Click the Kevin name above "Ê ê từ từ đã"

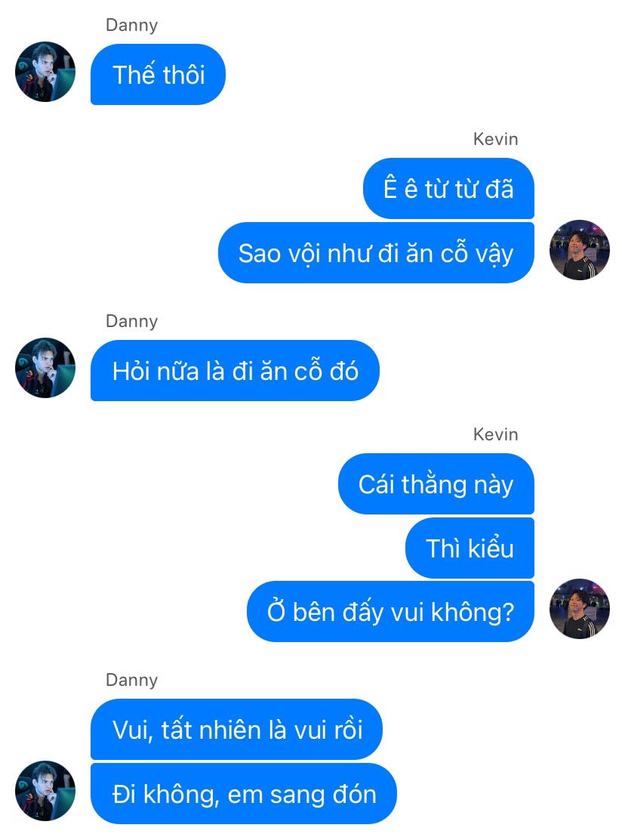pos(495,139)
